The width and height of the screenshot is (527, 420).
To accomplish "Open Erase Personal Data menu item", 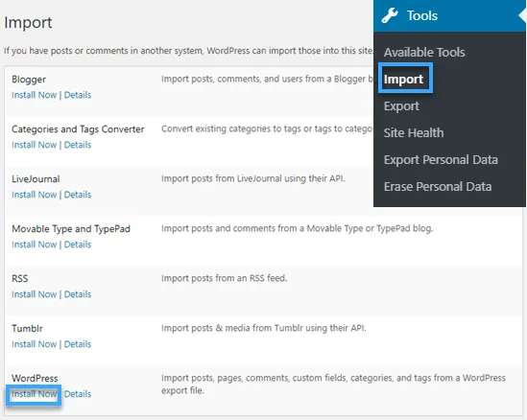I will [x=438, y=187].
